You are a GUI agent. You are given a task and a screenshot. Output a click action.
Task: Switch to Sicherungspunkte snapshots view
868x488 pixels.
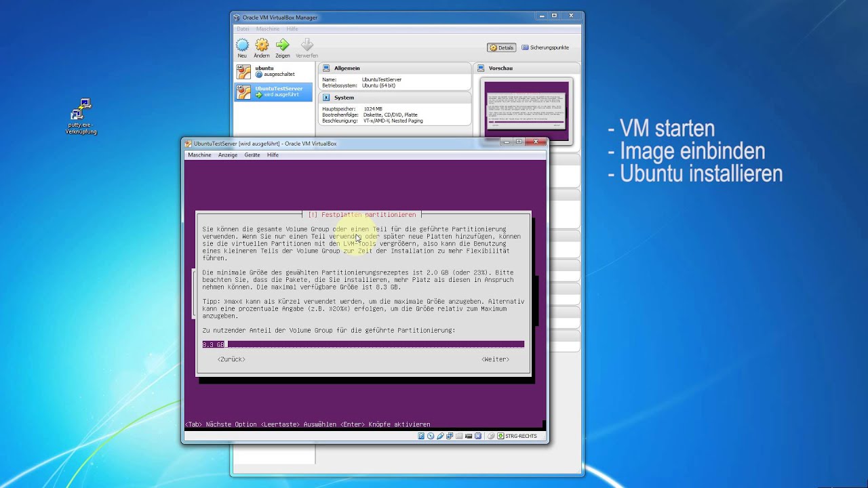pyautogui.click(x=545, y=47)
